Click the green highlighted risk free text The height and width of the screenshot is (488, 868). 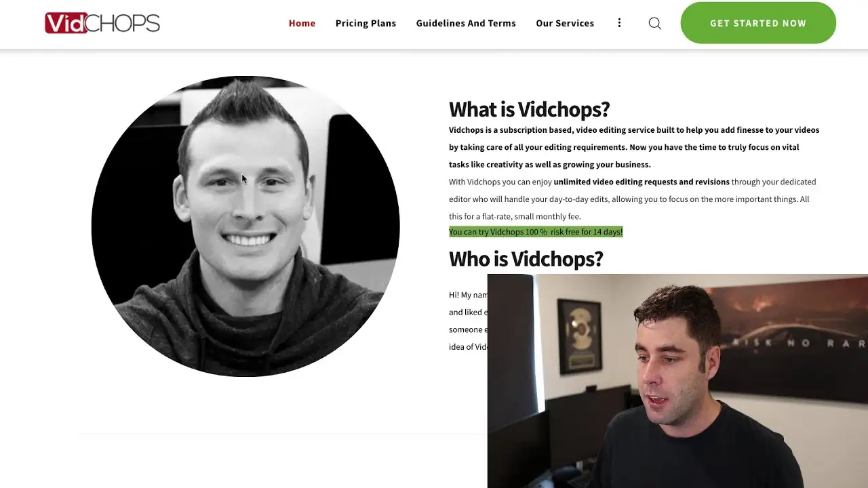pyautogui.click(x=536, y=232)
